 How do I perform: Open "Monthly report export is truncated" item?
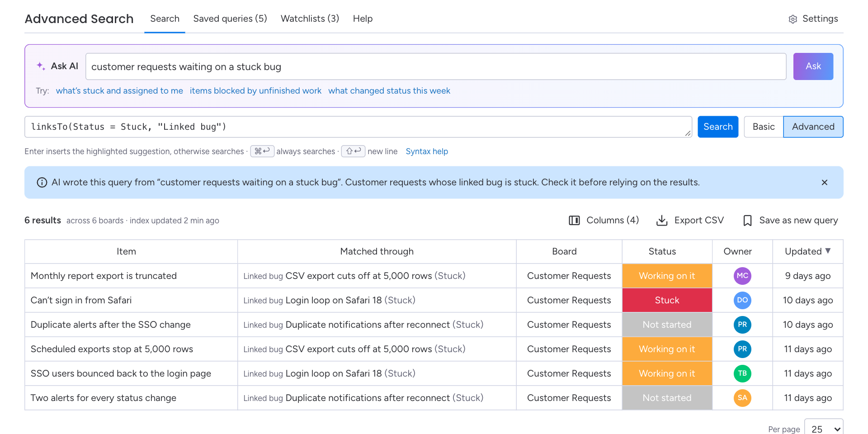tap(104, 276)
